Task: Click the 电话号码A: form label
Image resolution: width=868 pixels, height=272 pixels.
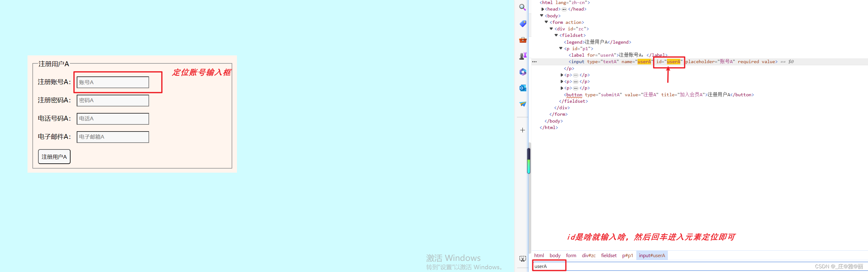Action: point(54,118)
